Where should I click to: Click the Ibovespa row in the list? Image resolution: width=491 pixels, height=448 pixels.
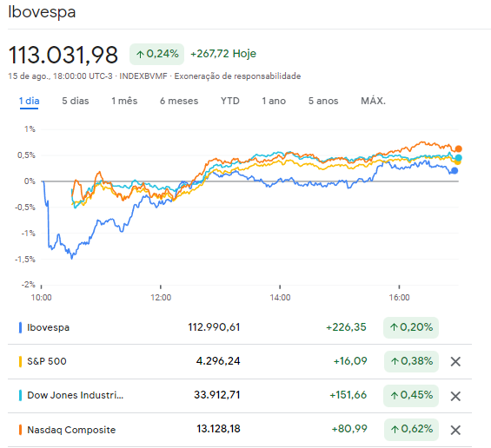click(240, 327)
